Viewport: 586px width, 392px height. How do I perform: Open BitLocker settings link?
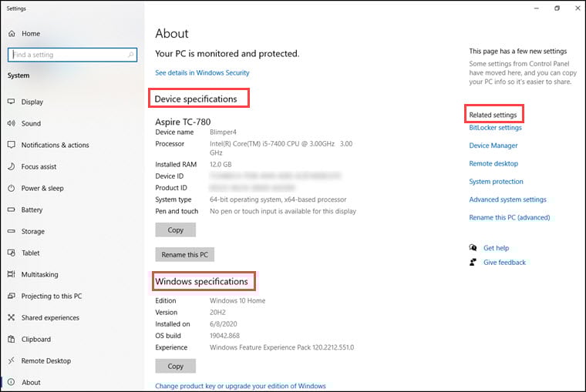pos(495,127)
